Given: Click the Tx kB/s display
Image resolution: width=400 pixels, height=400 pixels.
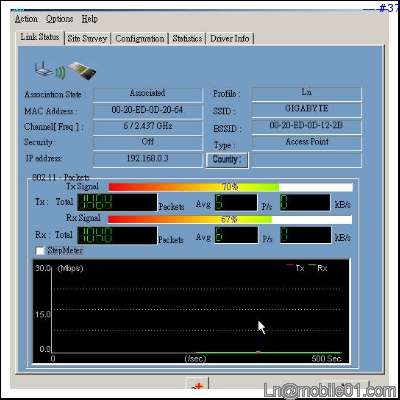Looking at the screenshot, I should pyautogui.click(x=305, y=202).
